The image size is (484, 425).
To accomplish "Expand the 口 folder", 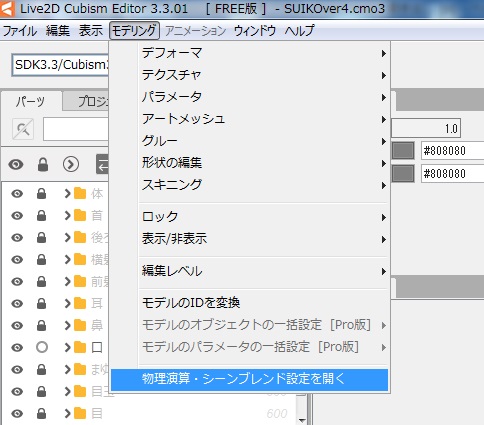I will (x=67, y=348).
